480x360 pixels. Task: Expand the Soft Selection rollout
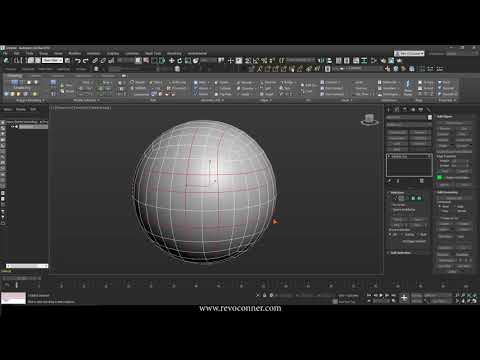pos(400,253)
